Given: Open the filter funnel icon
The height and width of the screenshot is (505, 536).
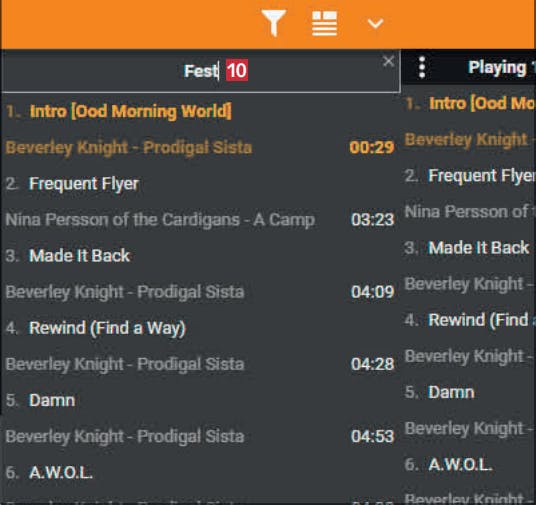Looking at the screenshot, I should tap(273, 23).
